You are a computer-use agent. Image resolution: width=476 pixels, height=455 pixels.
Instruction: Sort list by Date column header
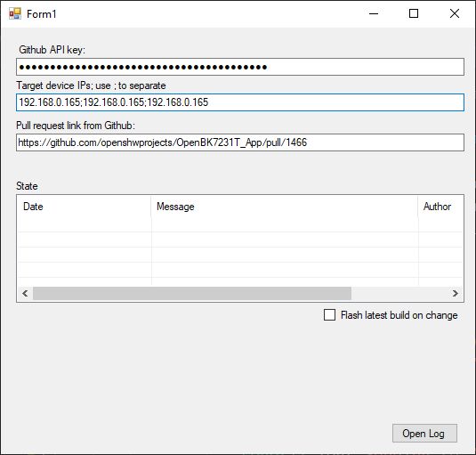click(85, 207)
